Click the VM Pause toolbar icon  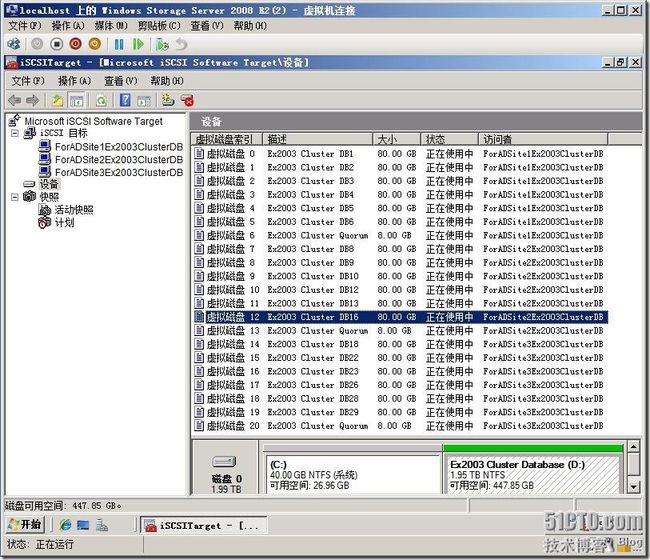119,44
